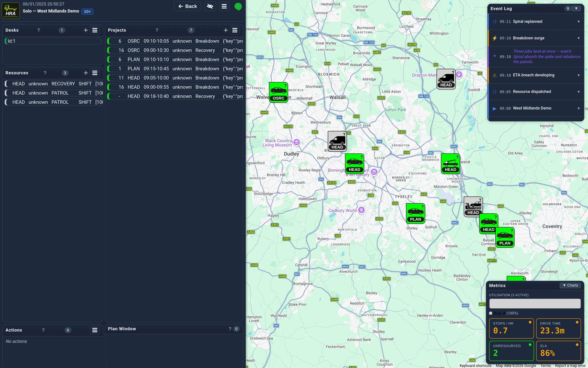Open the Actions panel menu

point(95,330)
